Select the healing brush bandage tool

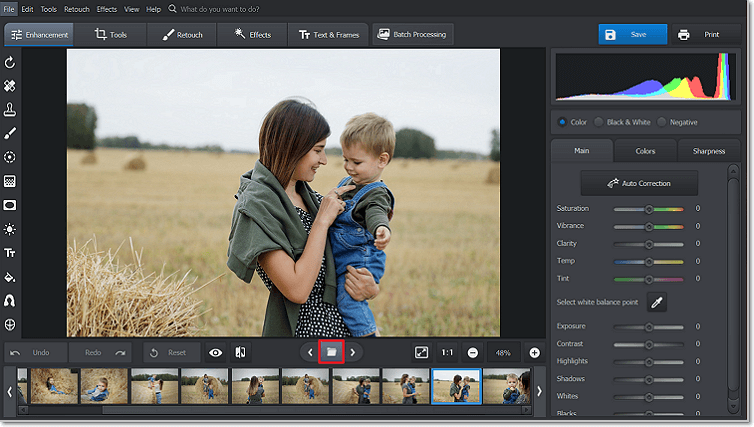coord(10,86)
